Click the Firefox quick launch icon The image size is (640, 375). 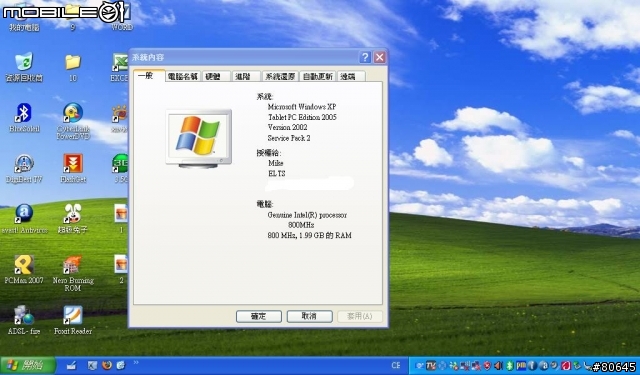tap(107, 365)
